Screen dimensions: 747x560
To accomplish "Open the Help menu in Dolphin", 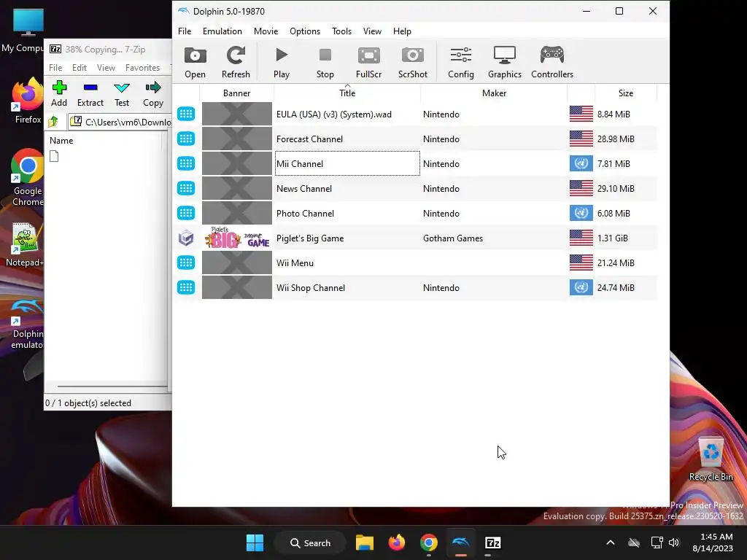I will [x=402, y=31].
